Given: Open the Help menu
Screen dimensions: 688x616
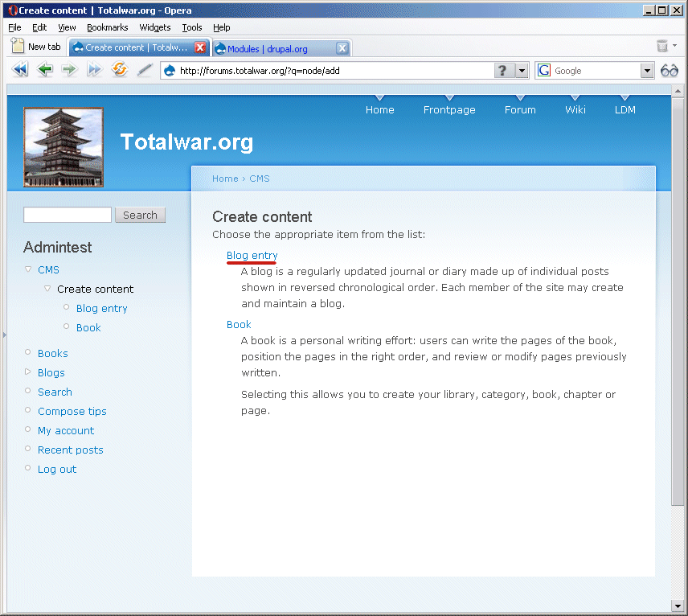Looking at the screenshot, I should [222, 27].
